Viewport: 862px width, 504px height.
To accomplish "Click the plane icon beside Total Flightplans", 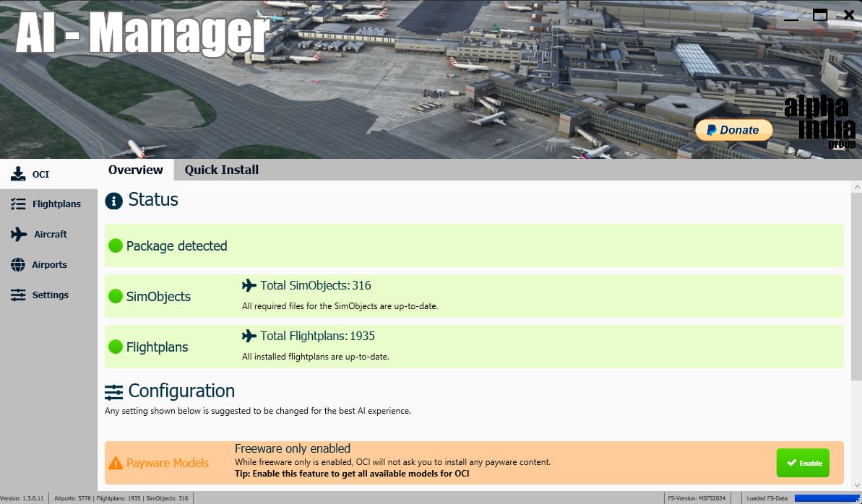I will (x=249, y=336).
